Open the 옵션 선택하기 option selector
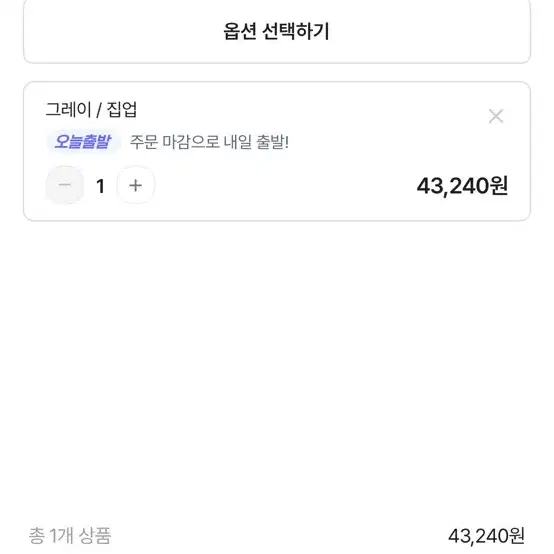Screen dimensions: 554x554 coord(277,31)
